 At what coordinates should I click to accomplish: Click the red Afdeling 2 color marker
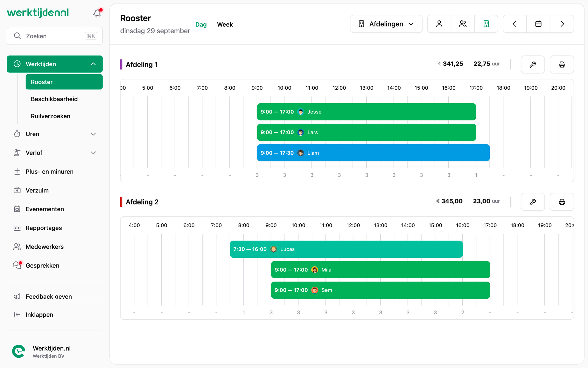121,202
